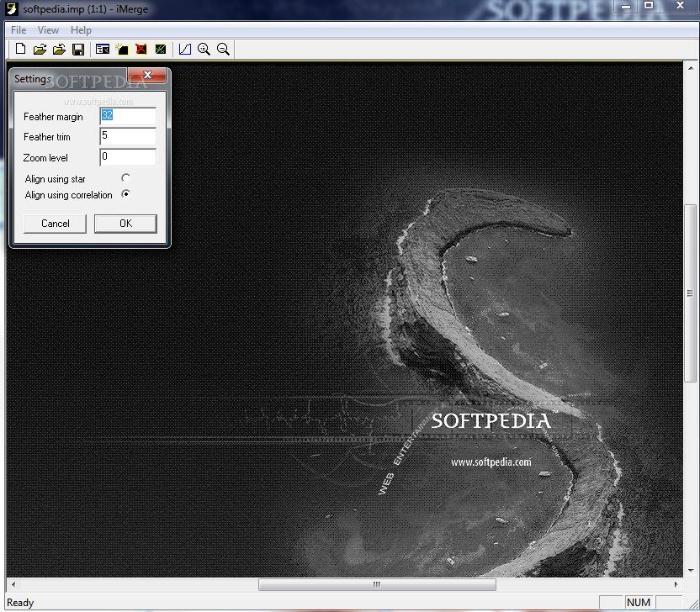Click the vertical scrollbar thumb
The image size is (700, 612).
691,293
